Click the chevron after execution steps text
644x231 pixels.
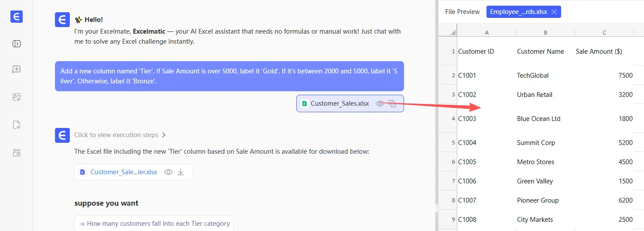(164, 135)
